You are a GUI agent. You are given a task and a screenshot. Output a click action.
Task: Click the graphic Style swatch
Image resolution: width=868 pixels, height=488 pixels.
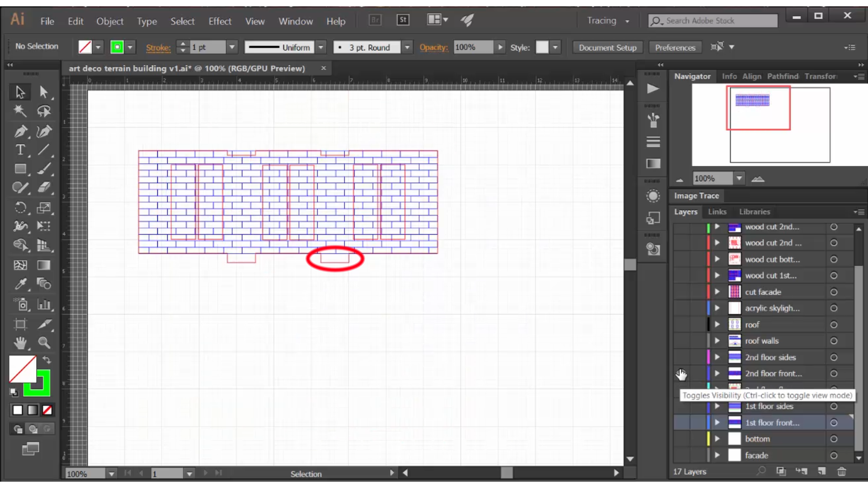click(542, 47)
